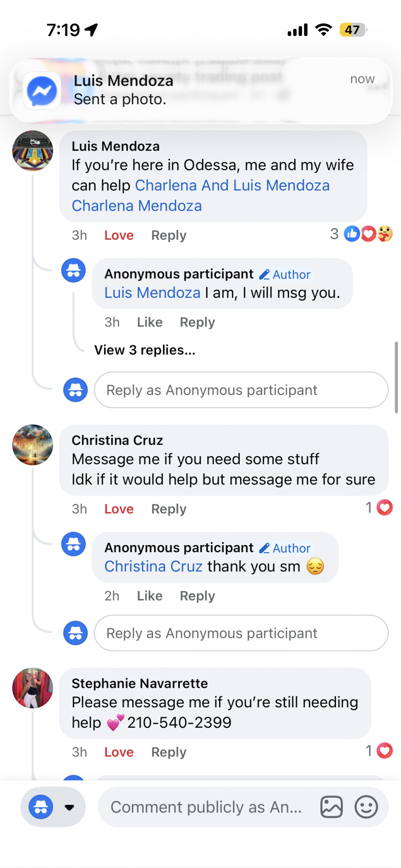Tap the Messenger icon in notification banner
Screen dimensions: 401x868
42,91
